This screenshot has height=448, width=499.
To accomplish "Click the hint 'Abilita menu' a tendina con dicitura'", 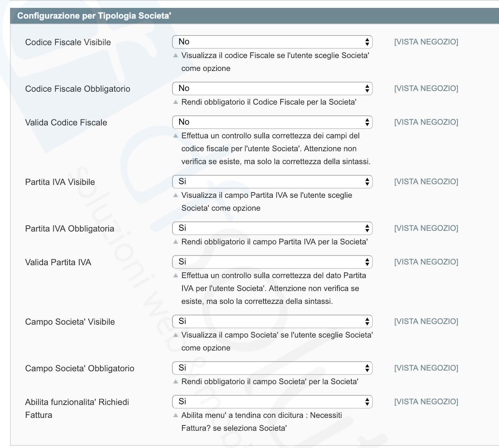I will pos(262,422).
